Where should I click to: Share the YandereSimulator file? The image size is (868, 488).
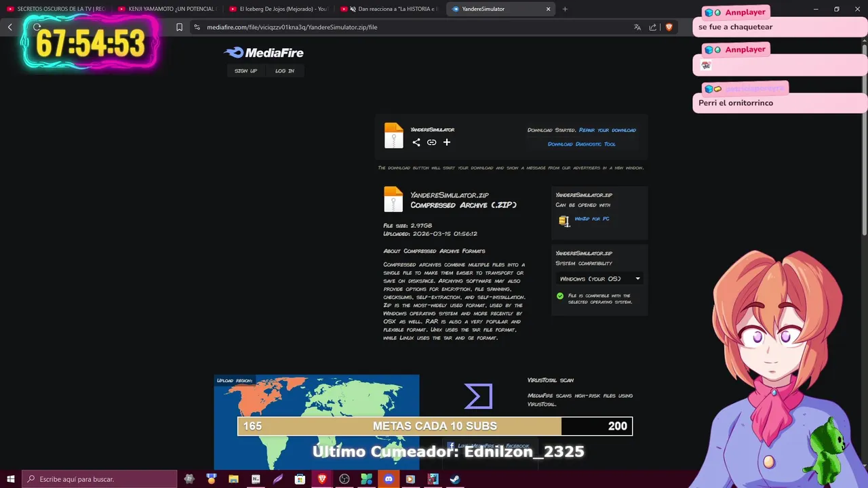(x=416, y=142)
